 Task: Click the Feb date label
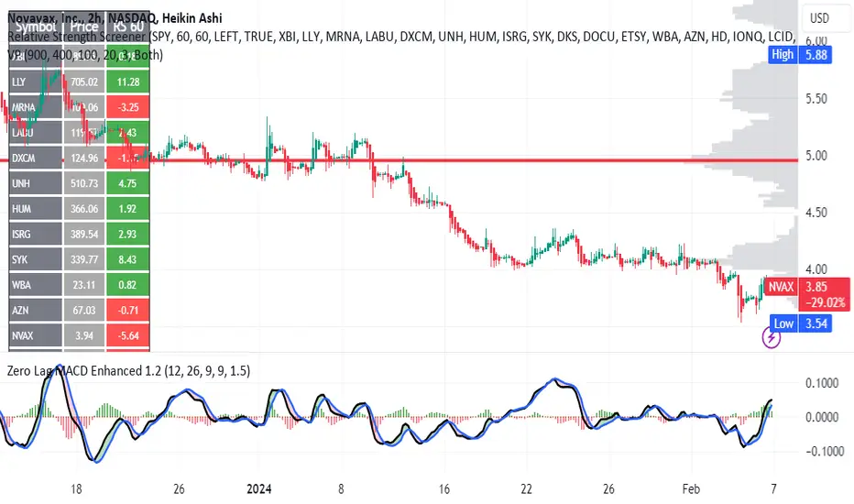coord(691,489)
